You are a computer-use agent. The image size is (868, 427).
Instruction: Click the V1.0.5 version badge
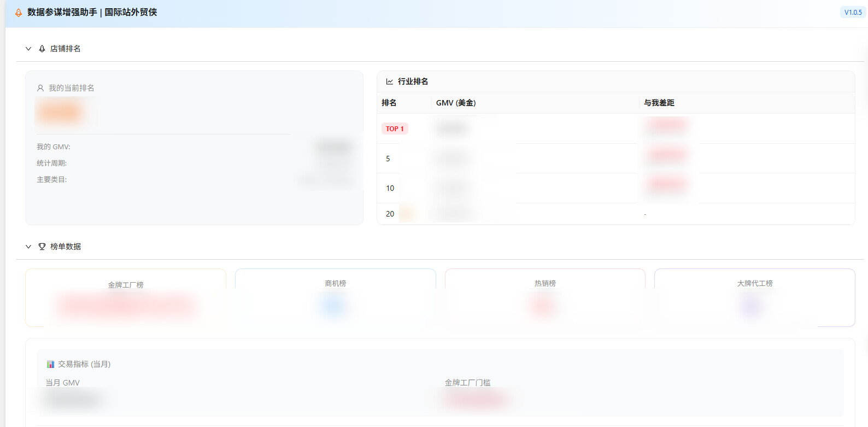[x=853, y=13]
